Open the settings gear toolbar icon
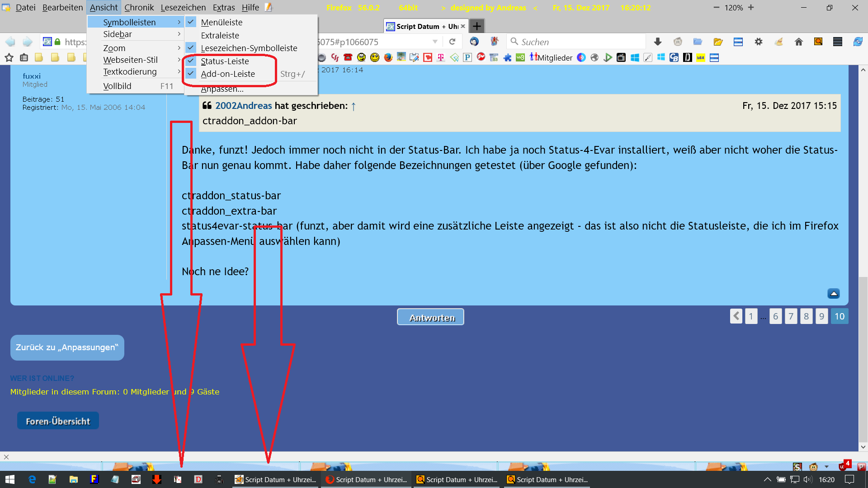The image size is (868, 488). tap(759, 42)
